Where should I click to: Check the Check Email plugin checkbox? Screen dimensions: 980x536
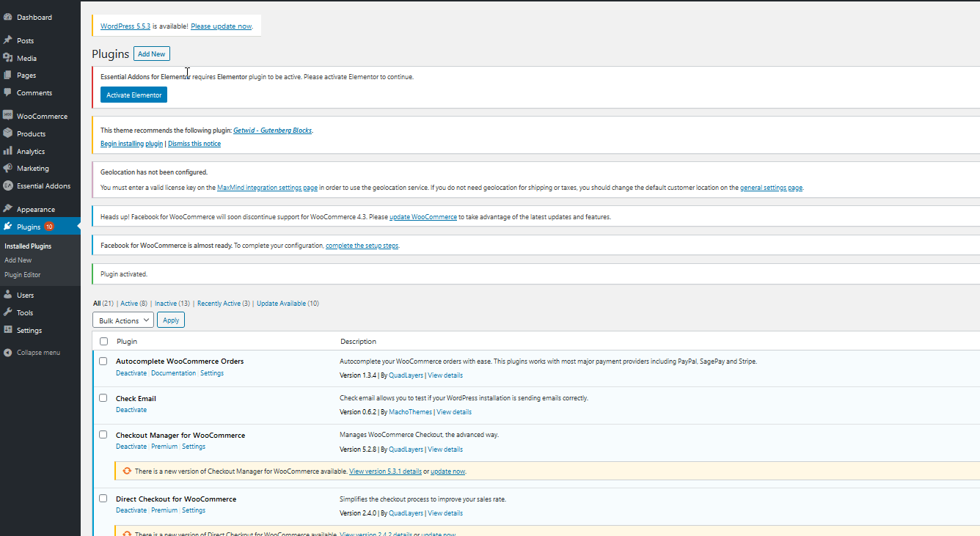(103, 398)
